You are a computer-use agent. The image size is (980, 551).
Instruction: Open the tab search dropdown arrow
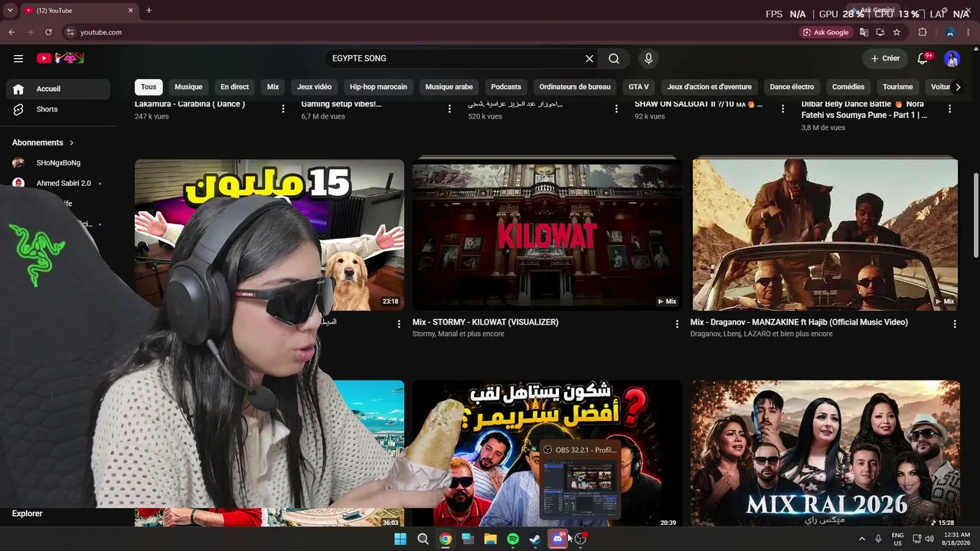point(10,10)
